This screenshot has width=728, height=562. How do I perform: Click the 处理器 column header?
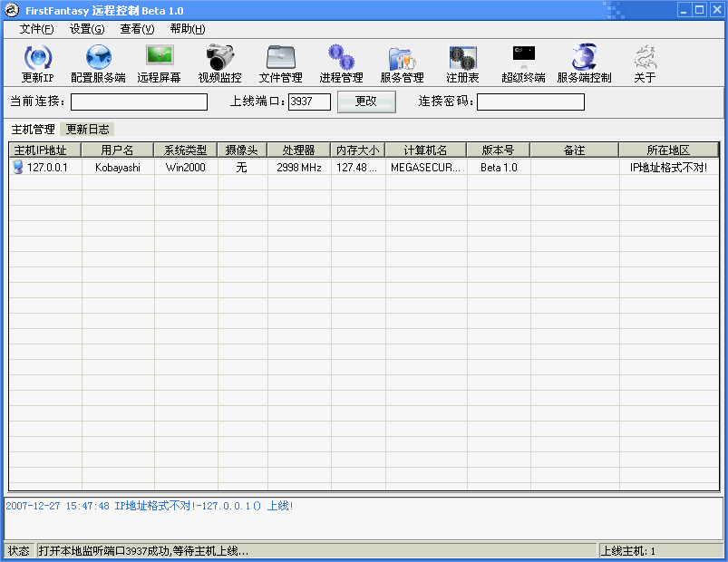(298, 150)
